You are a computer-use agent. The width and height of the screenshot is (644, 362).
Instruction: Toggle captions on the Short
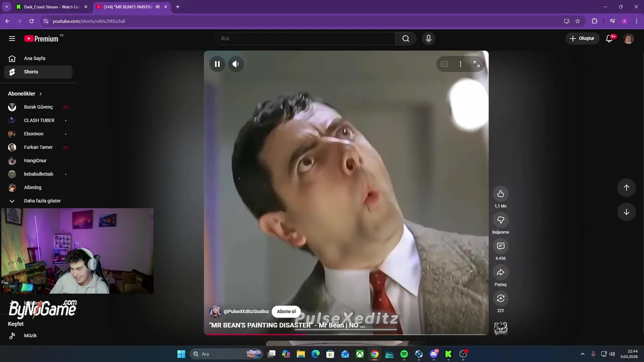click(x=444, y=64)
